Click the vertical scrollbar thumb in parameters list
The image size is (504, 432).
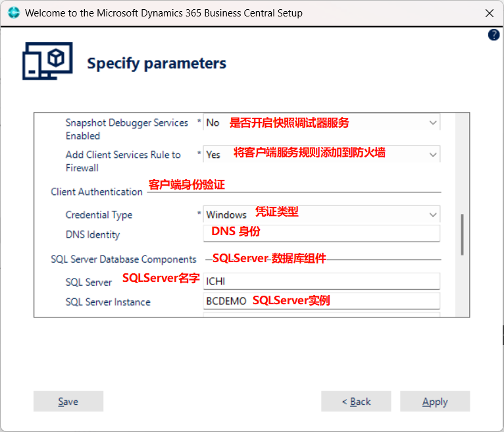tap(462, 234)
